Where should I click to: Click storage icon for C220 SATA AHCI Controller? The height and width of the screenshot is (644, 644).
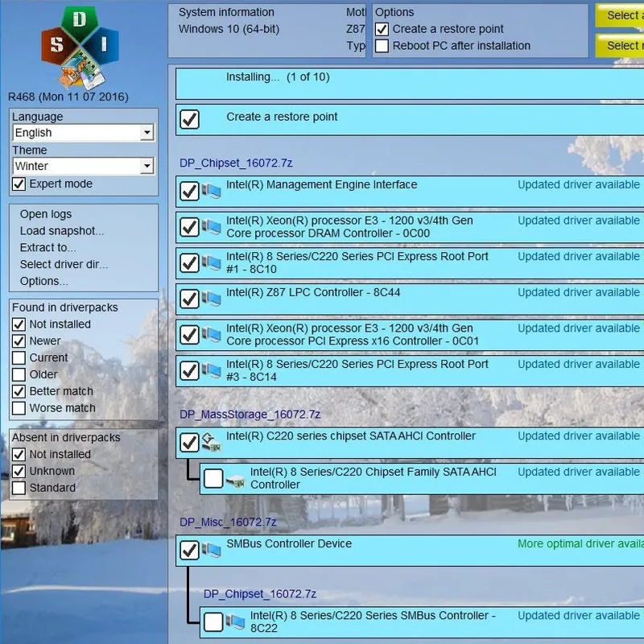(x=212, y=442)
